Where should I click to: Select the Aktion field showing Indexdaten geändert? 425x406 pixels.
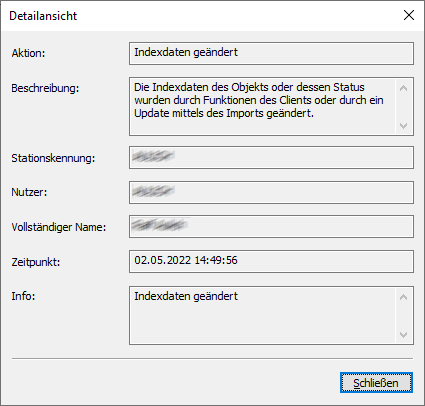(x=271, y=53)
